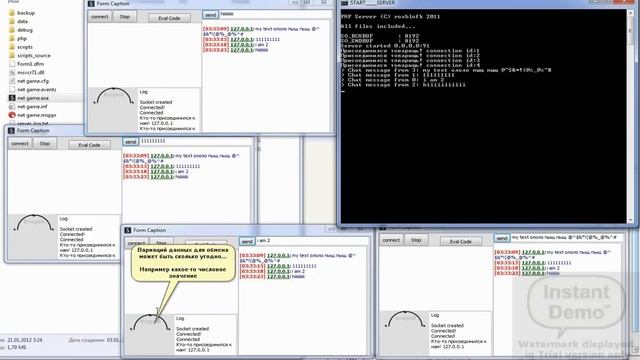Viewport: 640px width, 360px height.
Task: Click Eval Code in the bottom-right chat form
Action: click(x=461, y=241)
